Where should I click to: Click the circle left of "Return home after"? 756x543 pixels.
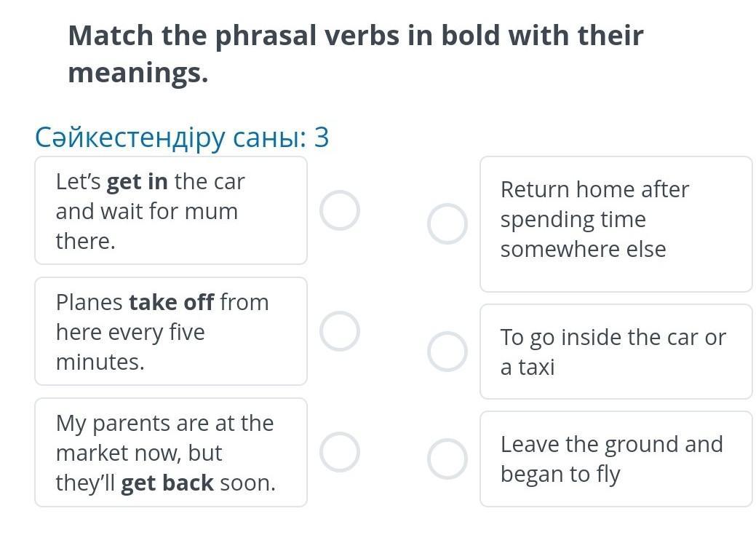447,223
